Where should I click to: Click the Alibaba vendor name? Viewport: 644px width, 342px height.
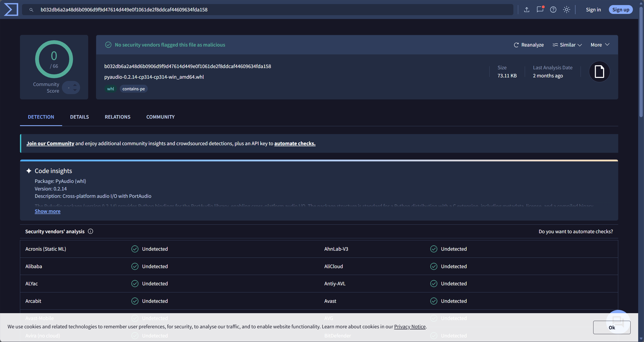[34, 266]
